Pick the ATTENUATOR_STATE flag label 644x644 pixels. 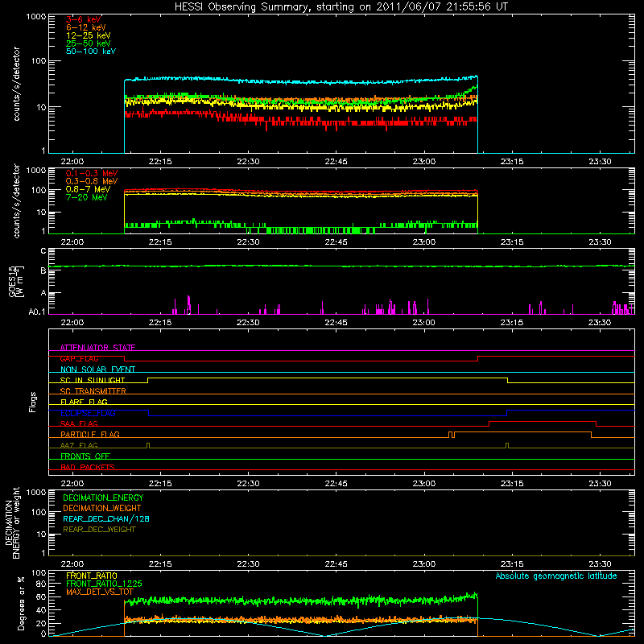pos(97,348)
